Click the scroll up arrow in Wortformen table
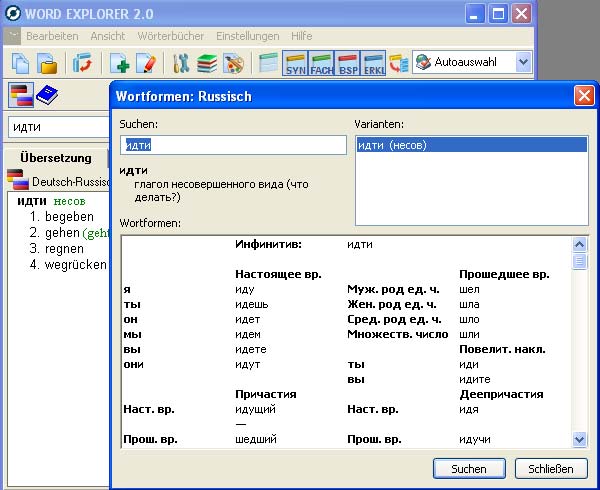Screen dimensions: 600x490 coord(579,244)
